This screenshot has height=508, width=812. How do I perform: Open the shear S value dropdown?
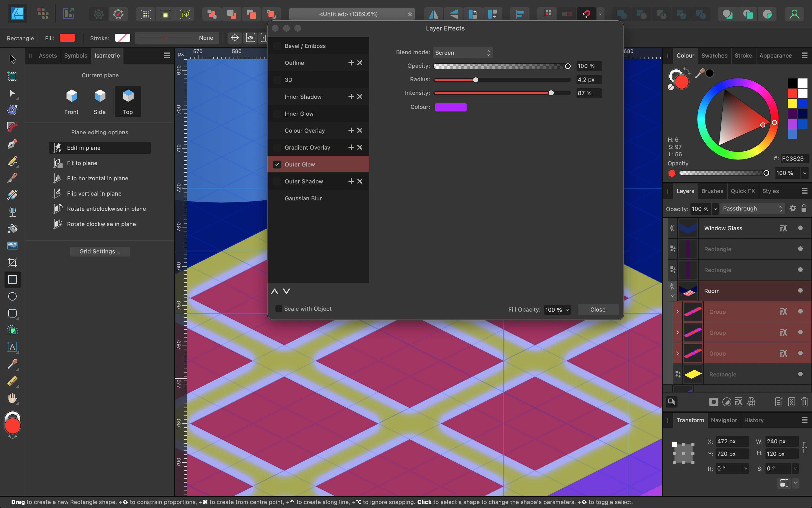(x=795, y=468)
